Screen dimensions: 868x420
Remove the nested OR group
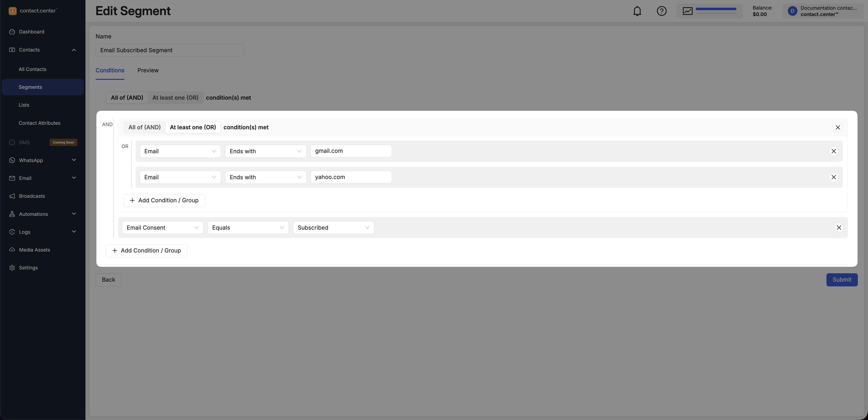pyautogui.click(x=837, y=127)
